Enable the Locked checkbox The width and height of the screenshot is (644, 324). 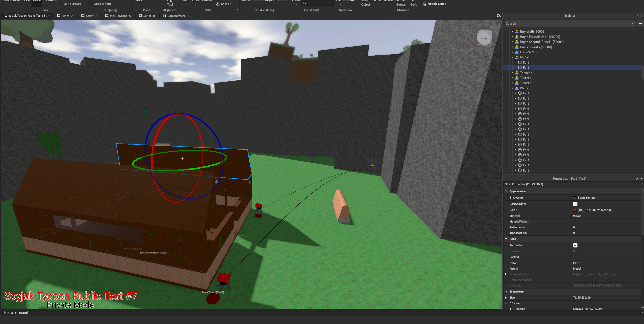coord(575,257)
